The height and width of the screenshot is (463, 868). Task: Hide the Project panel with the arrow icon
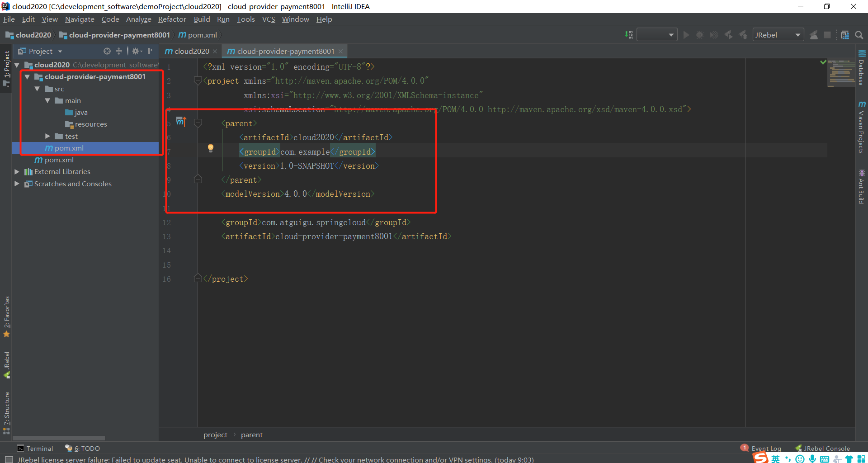151,51
